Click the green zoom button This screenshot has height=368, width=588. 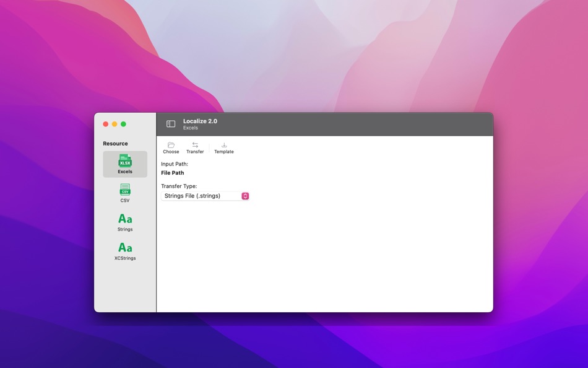(x=124, y=123)
